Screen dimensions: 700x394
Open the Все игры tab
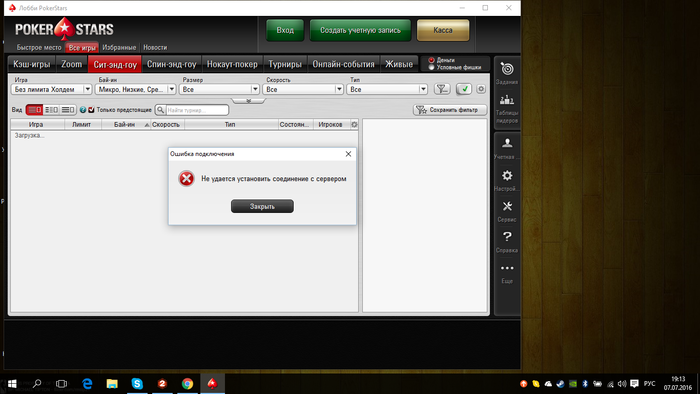tap(82, 47)
